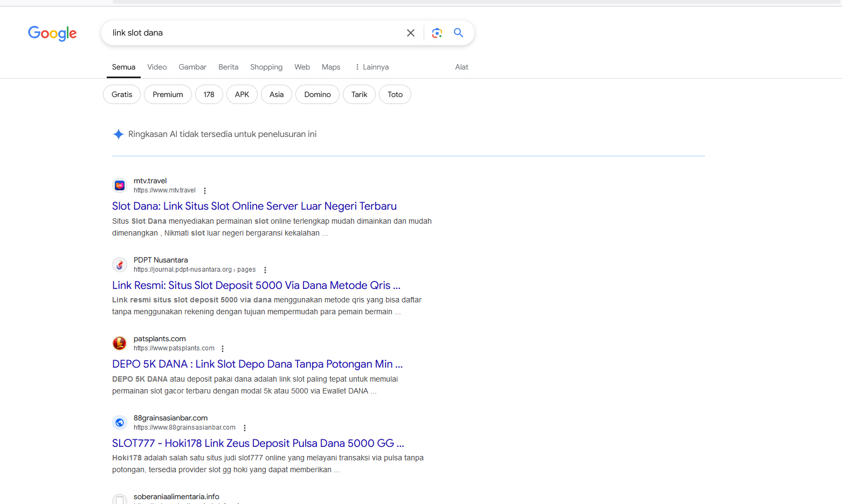
Task: Click the patsplants.com site favicon
Action: (120, 343)
